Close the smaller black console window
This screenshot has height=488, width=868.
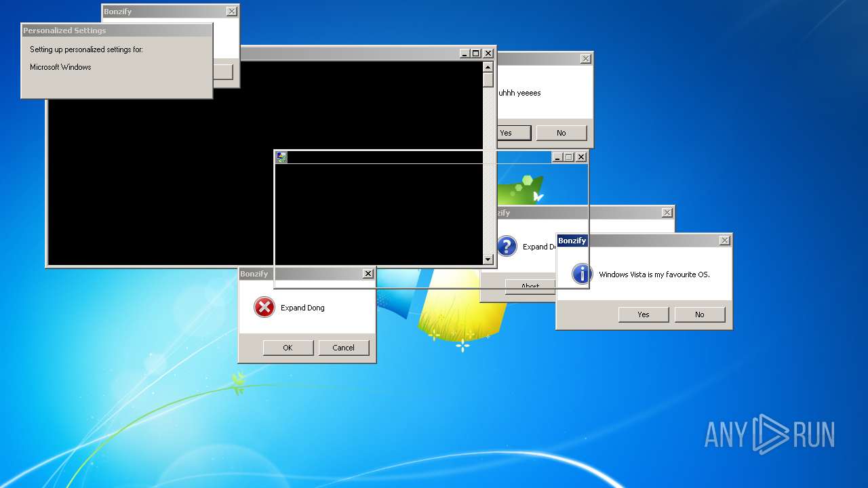580,157
